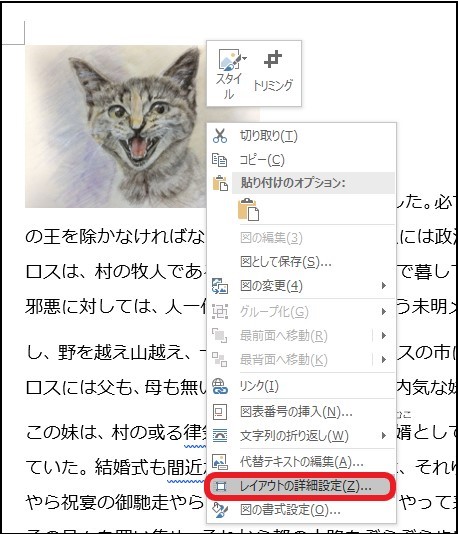Click the 最前面へ移動(R) menu label

[284, 335]
